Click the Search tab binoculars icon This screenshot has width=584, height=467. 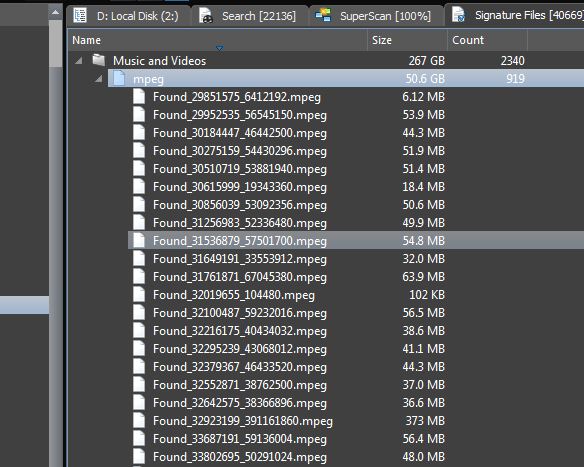pyautogui.click(x=206, y=16)
